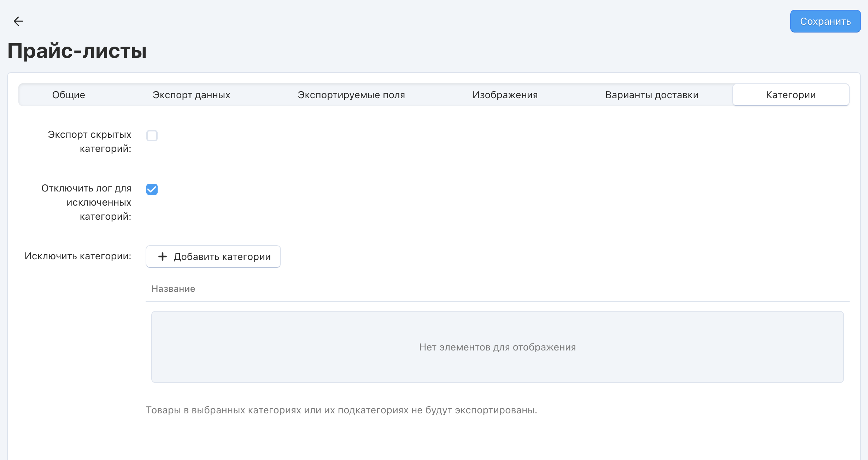Open the Экспорт данных tab

pyautogui.click(x=191, y=95)
